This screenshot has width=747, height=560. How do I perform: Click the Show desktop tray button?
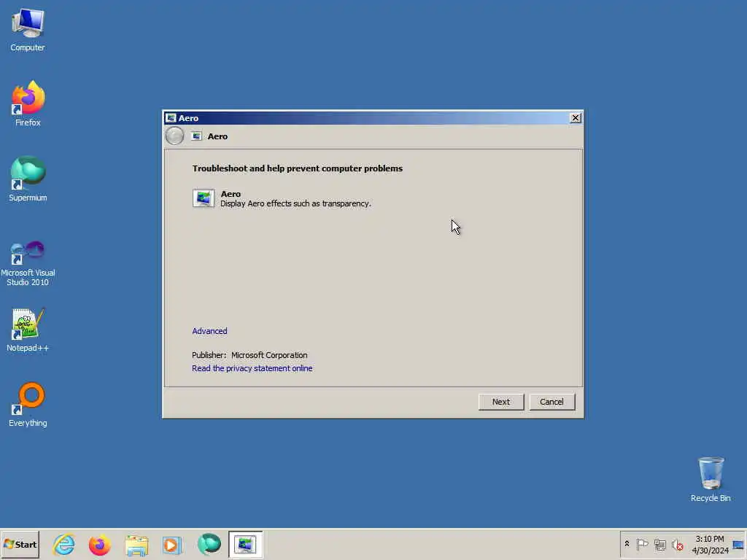click(x=738, y=544)
